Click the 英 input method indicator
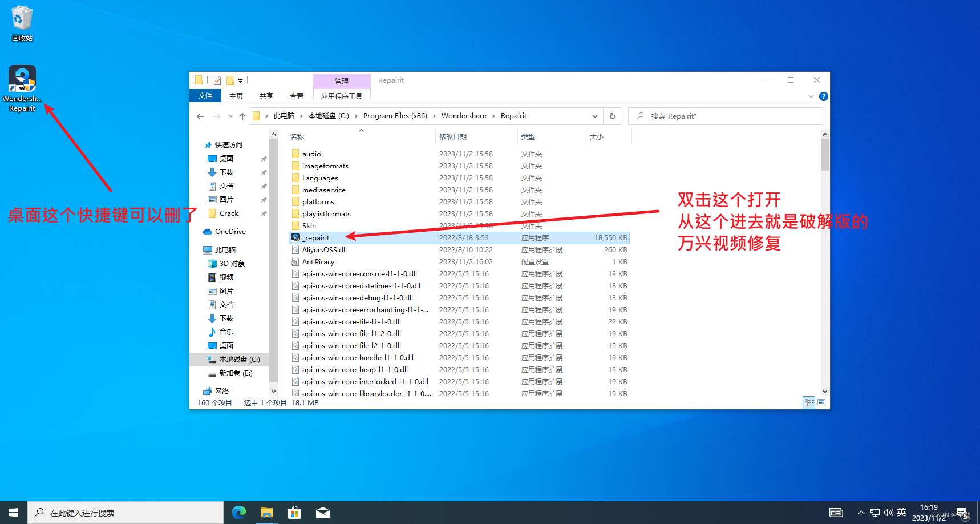Screen dimensions: 980x524 [901, 513]
